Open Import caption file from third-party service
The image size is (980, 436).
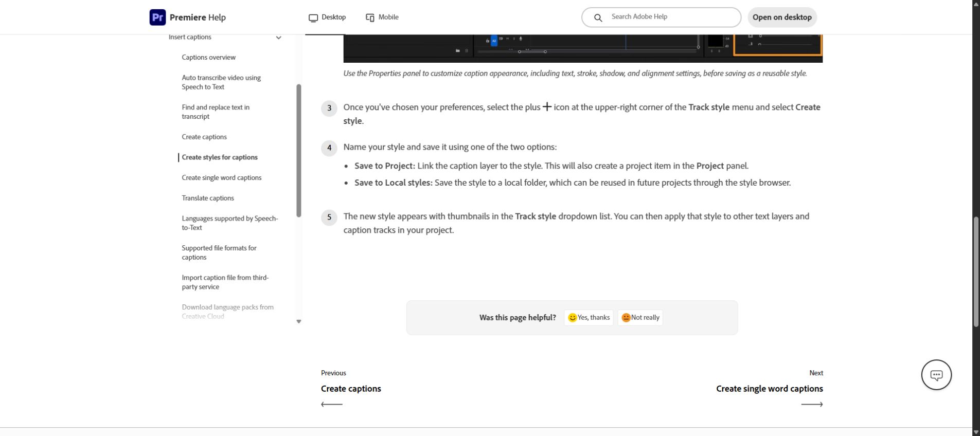[225, 282]
